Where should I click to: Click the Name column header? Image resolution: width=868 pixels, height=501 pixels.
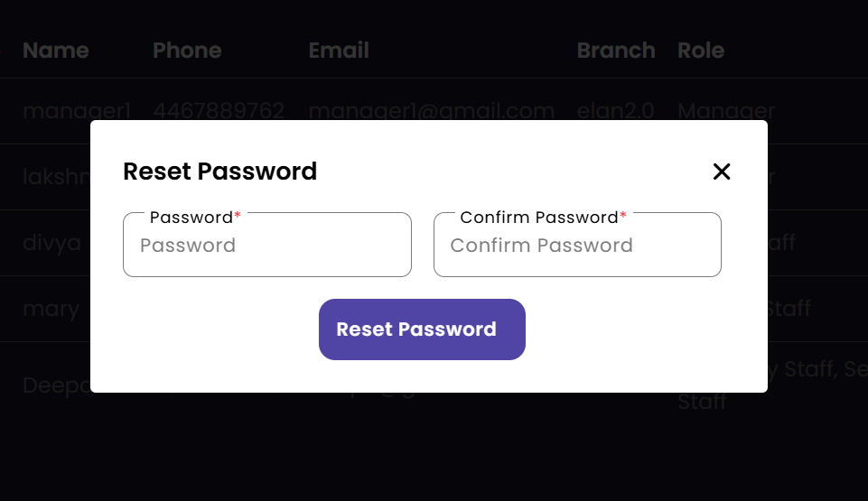[x=56, y=51]
